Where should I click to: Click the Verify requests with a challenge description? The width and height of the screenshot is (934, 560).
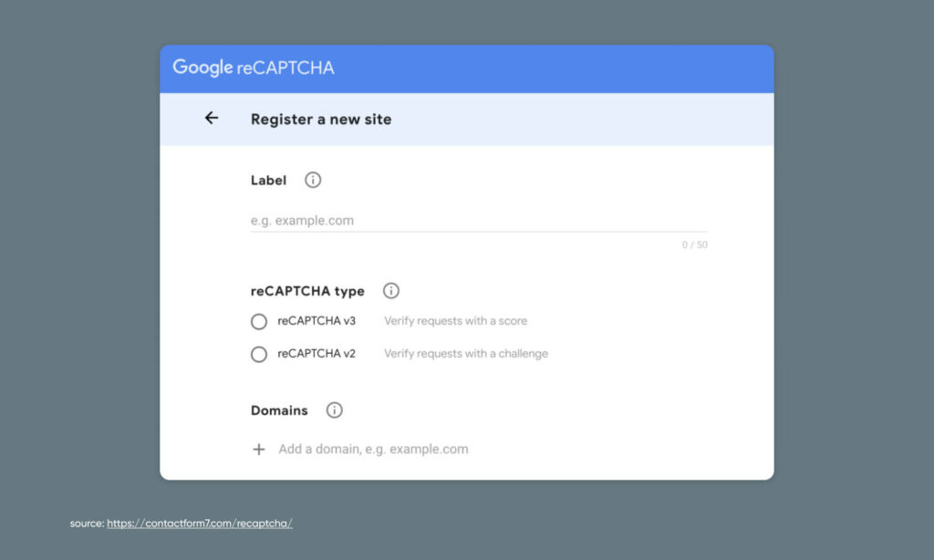pos(466,354)
